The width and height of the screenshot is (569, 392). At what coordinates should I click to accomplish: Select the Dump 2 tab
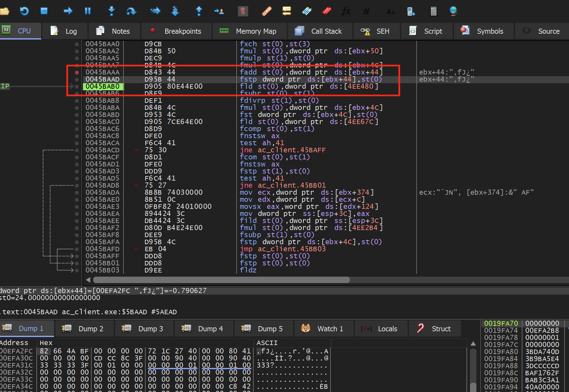pos(84,329)
